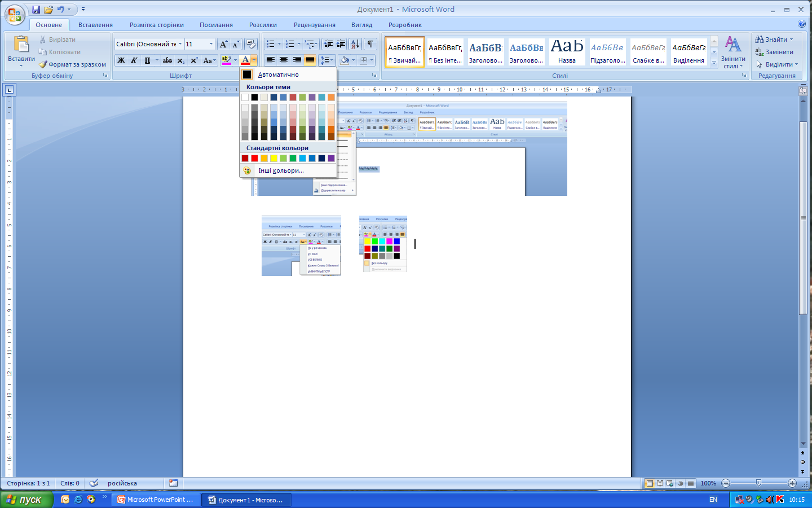The image size is (812, 508).
Task: Toggle underline (П) formatting
Action: point(147,60)
